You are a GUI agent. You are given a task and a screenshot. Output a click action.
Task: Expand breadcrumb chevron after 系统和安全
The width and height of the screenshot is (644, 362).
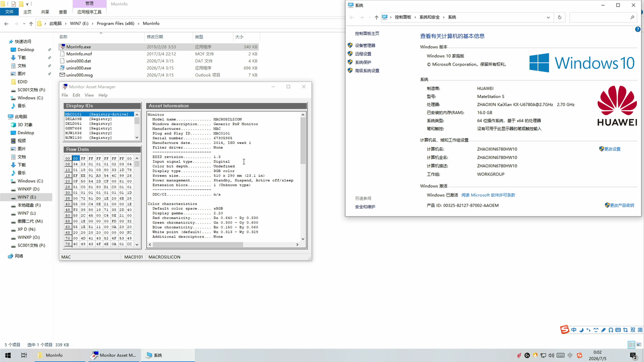pyautogui.click(x=444, y=17)
